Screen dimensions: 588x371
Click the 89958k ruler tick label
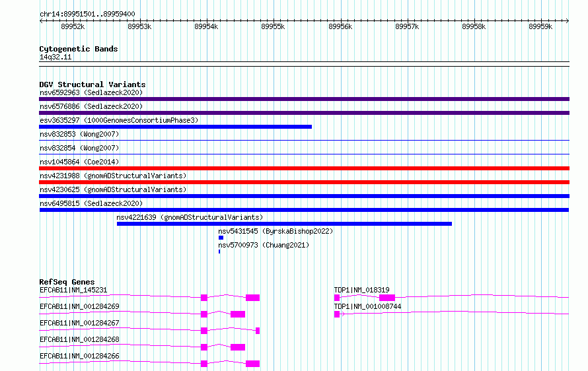click(x=474, y=26)
